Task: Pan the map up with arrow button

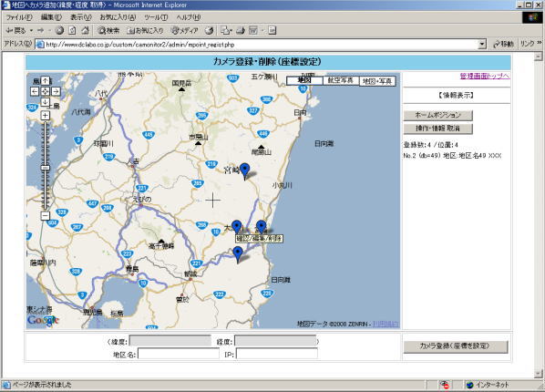Action: [46, 81]
